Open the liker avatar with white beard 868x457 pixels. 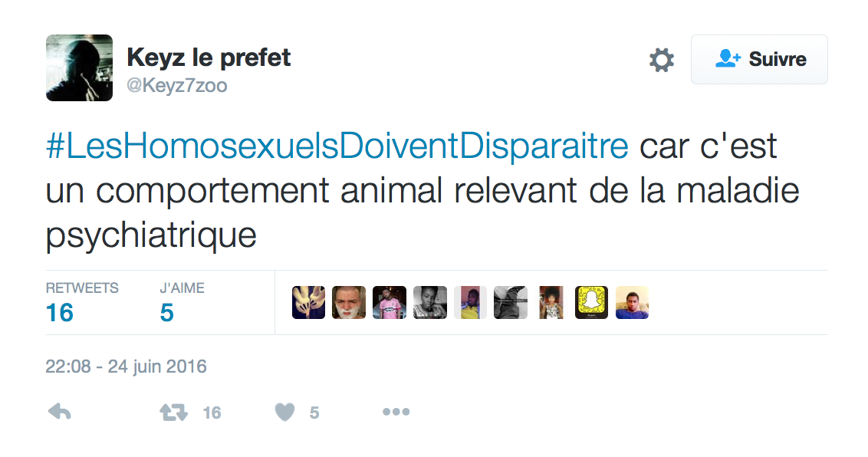[349, 303]
